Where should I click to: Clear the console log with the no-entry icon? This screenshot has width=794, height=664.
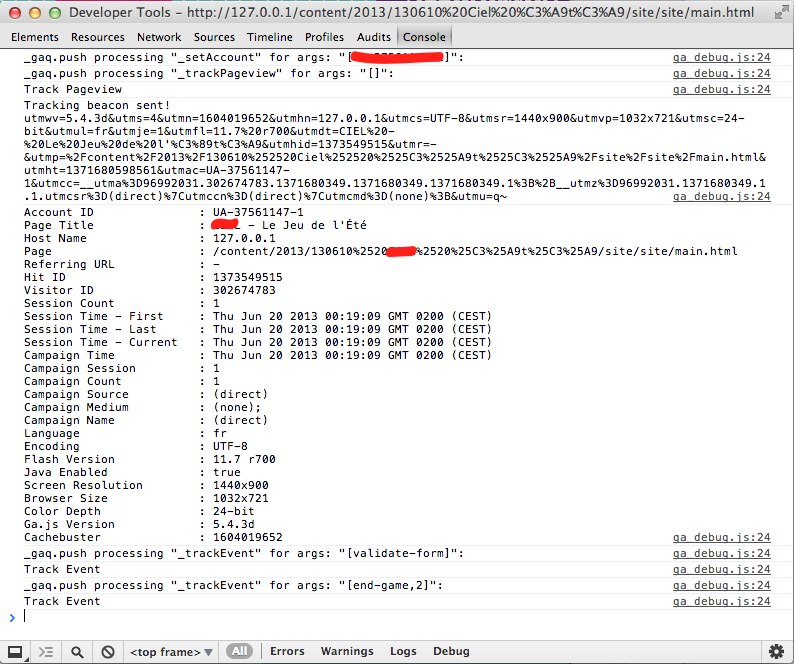click(x=107, y=651)
